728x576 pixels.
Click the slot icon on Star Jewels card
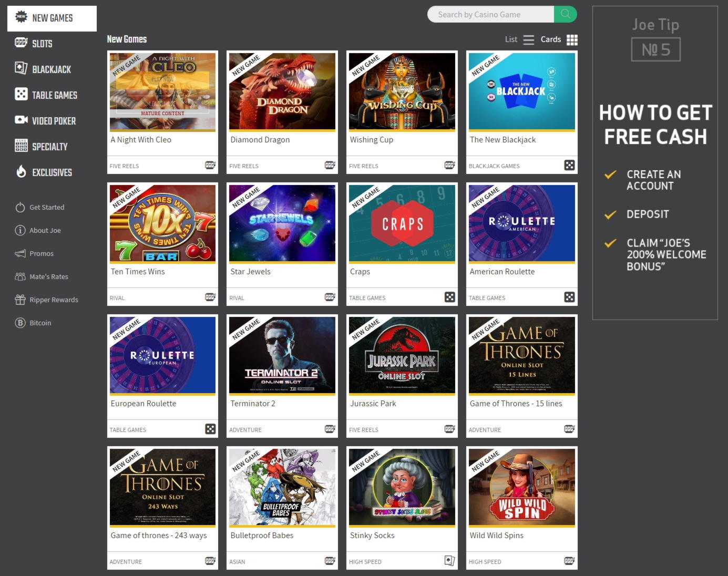pos(330,297)
